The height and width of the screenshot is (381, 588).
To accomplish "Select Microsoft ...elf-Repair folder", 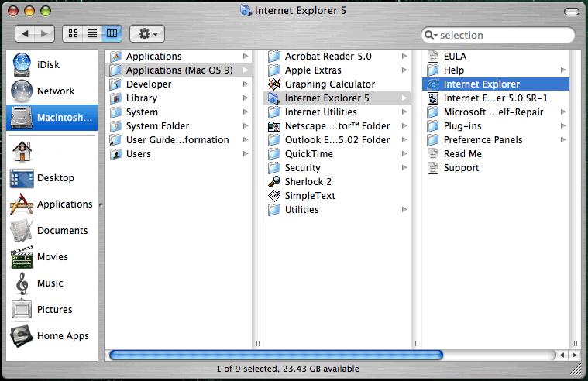I will point(496,112).
